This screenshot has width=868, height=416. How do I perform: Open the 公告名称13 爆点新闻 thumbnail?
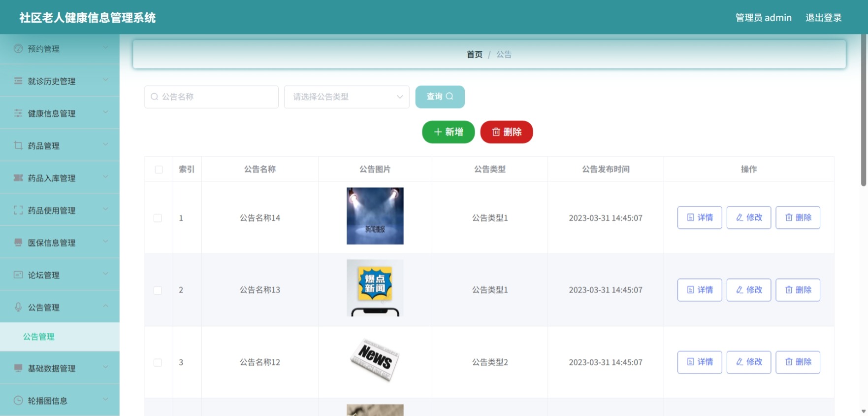point(375,288)
